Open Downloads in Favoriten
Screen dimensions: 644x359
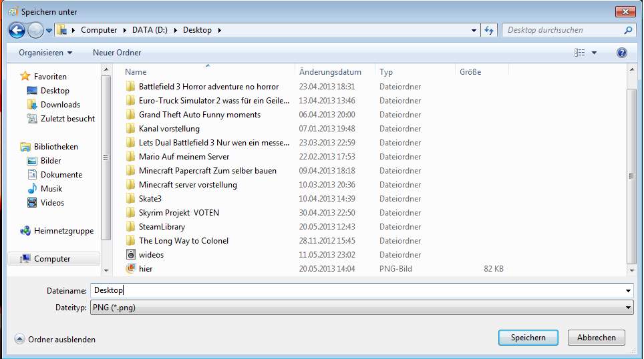point(60,105)
